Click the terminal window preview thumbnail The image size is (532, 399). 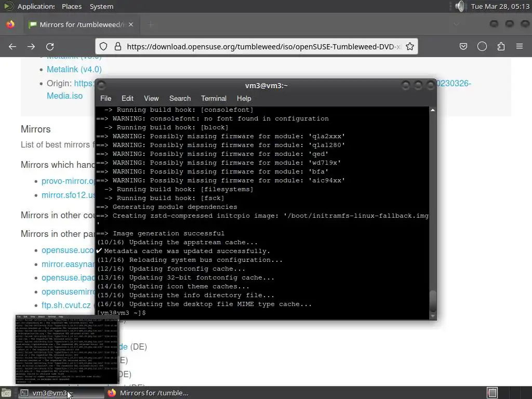tap(67, 350)
